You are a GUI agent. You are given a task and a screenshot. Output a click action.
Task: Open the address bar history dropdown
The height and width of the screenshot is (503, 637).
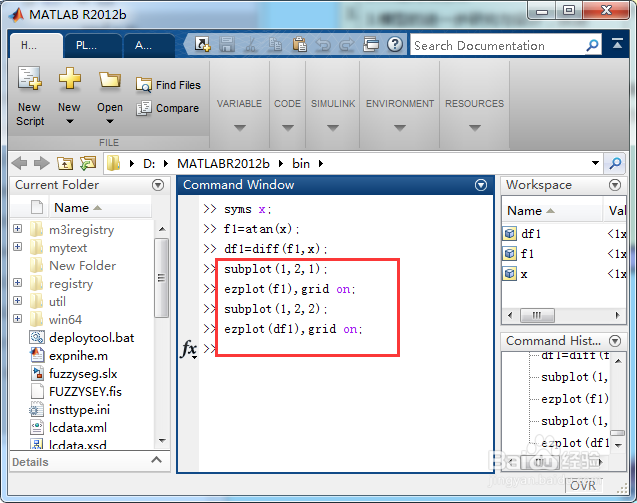(595, 163)
